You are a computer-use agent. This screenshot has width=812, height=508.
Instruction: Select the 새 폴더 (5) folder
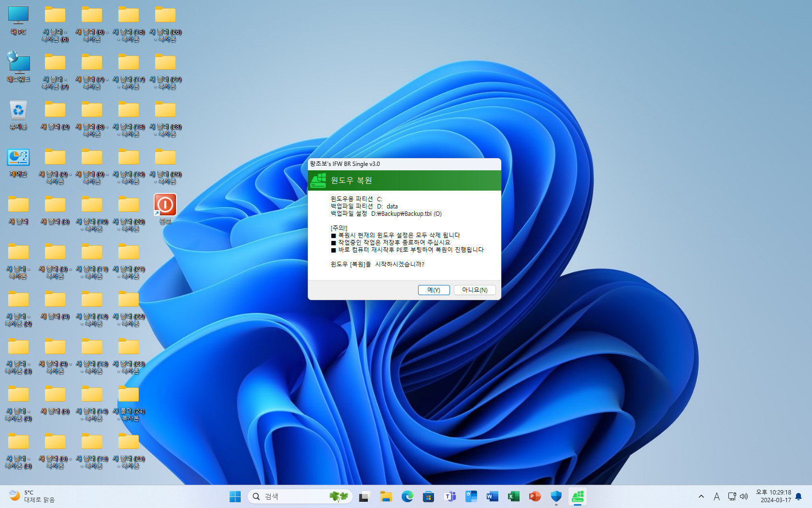click(x=55, y=400)
